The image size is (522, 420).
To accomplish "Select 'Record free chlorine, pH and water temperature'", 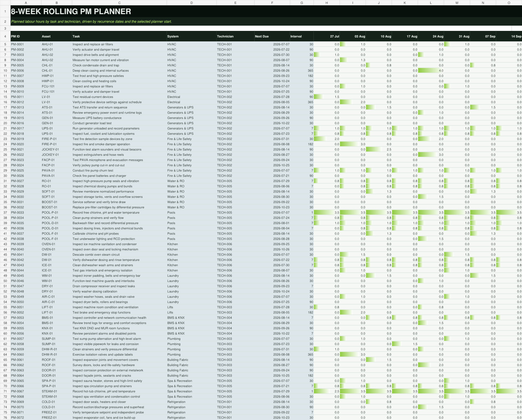I will [119, 213].
